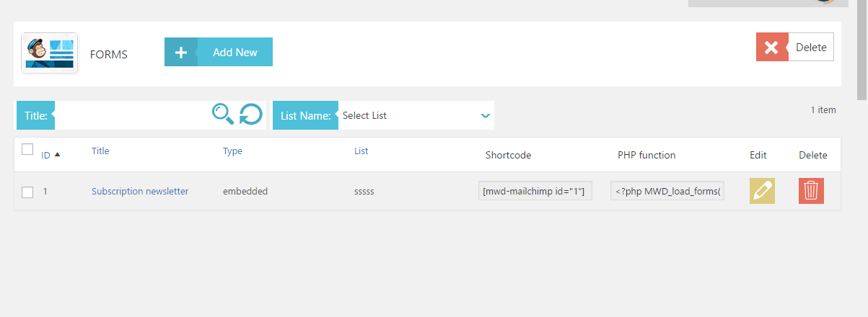This screenshot has width=868, height=317.
Task: Click the ID sort arrow icon
Action: 58,154
